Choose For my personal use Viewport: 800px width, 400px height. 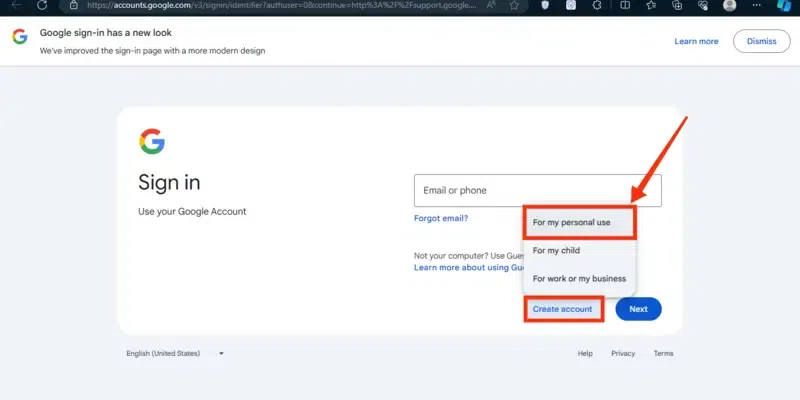(580, 222)
